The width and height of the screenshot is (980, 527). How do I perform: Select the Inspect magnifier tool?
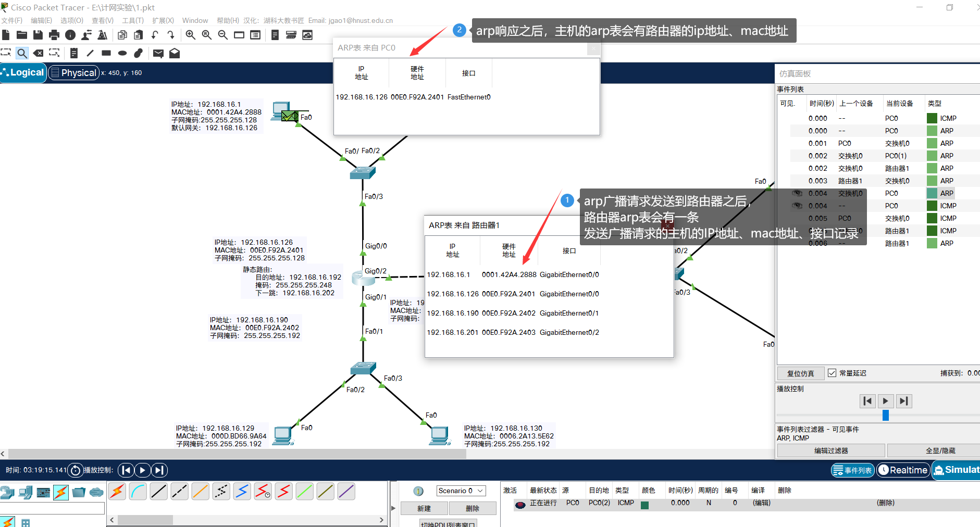pyautogui.click(x=22, y=53)
